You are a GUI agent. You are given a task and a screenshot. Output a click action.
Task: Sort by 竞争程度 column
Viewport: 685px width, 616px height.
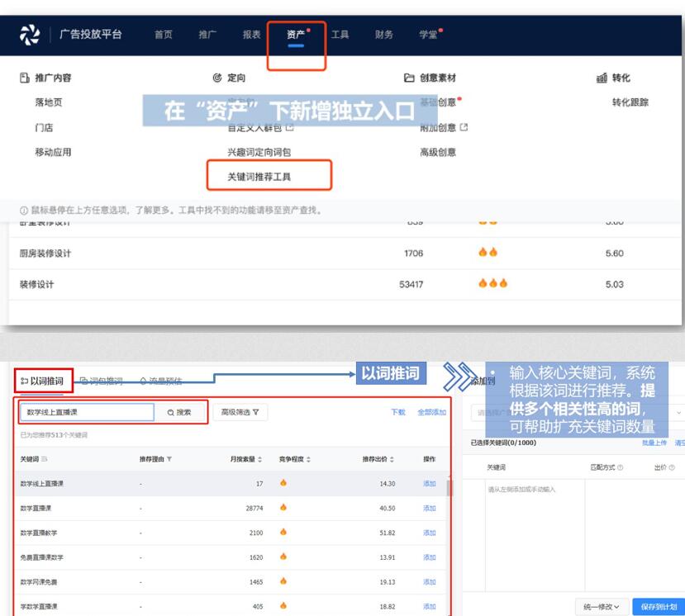(308, 459)
